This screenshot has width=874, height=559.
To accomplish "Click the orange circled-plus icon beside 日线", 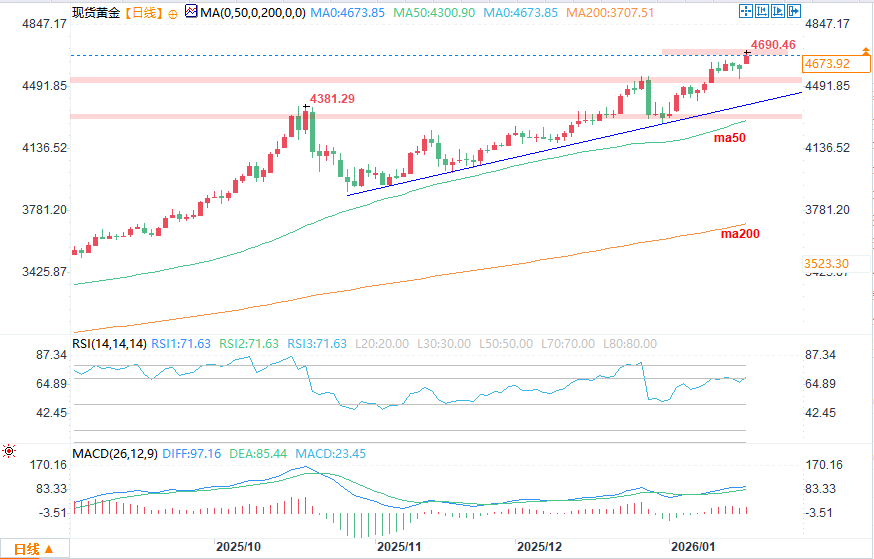I will coord(173,14).
